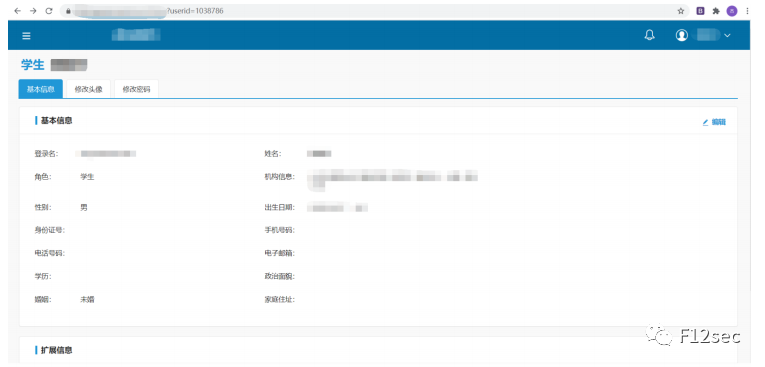Switch to the 修改头像 tab
This screenshot has height=367, width=765.
[89, 89]
